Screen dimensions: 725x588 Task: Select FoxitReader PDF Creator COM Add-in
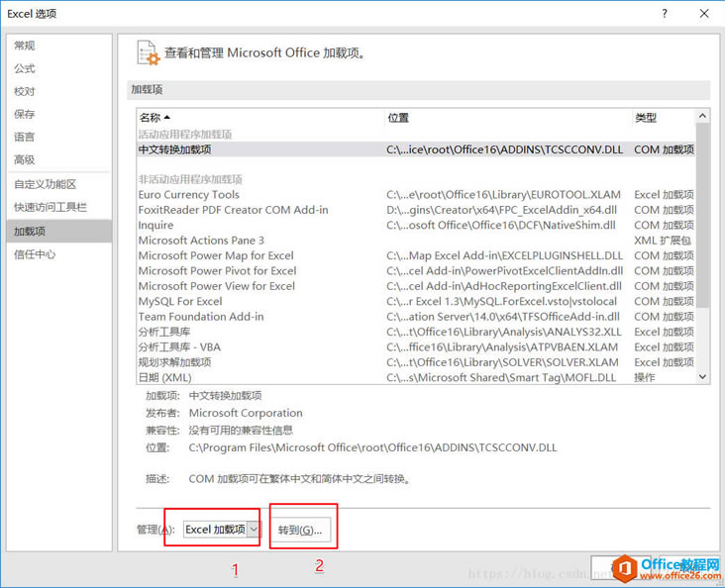(x=416, y=210)
